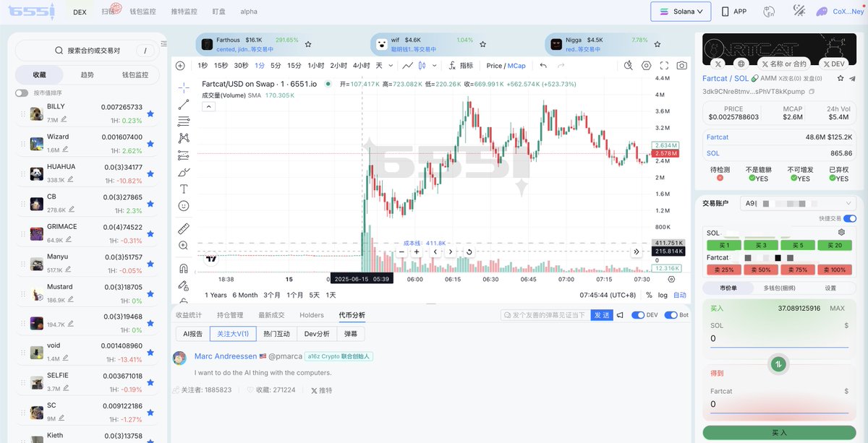Image resolution: width=868 pixels, height=443 pixels.
Task: Select the trend line drawing tool
Action: click(184, 104)
